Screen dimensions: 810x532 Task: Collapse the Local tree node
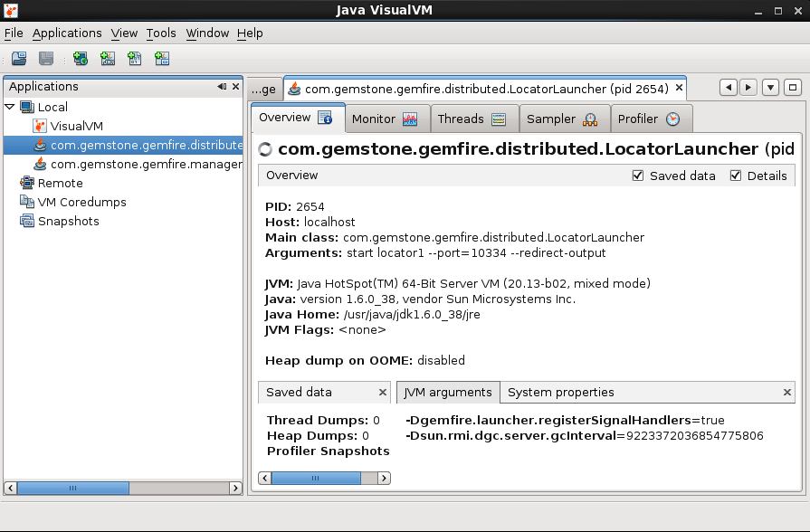(x=10, y=107)
